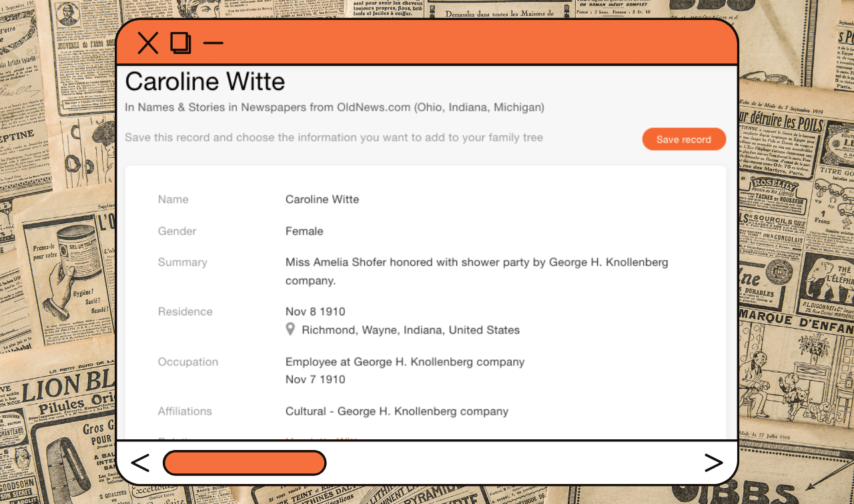Click the Gender value Female
This screenshot has width=854, height=504.
tap(304, 231)
